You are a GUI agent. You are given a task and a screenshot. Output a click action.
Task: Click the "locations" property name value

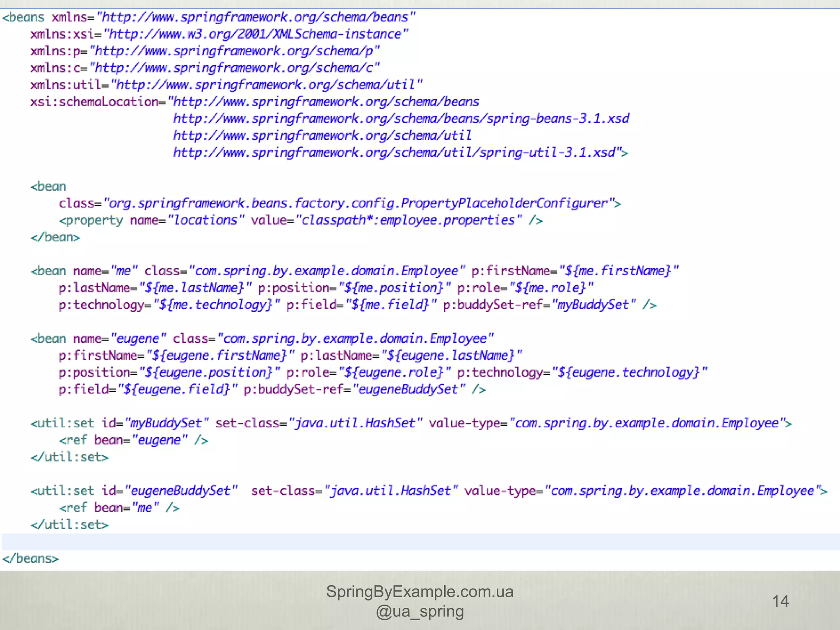click(x=206, y=220)
